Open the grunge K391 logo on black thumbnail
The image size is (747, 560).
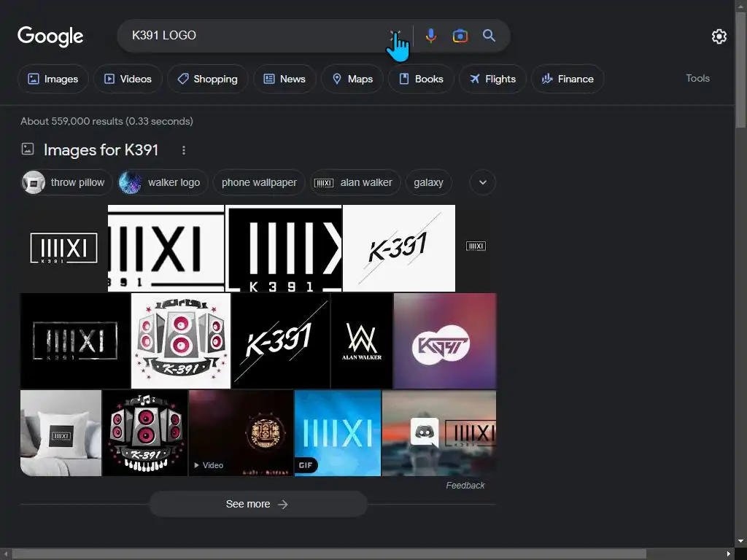coord(75,341)
